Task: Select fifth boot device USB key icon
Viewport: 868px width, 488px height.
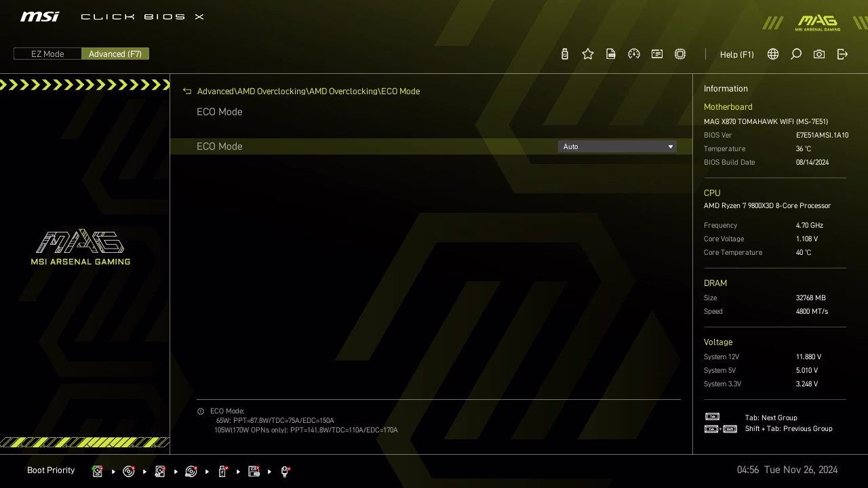Action: pos(222,471)
